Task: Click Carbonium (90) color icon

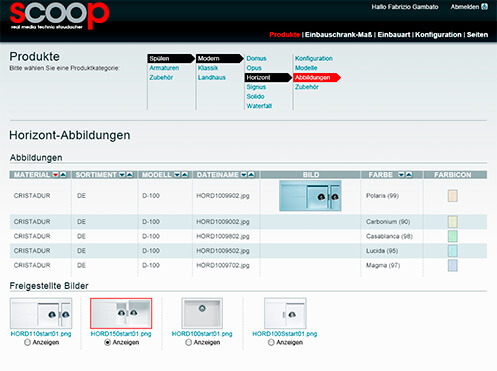Action: pyautogui.click(x=452, y=222)
